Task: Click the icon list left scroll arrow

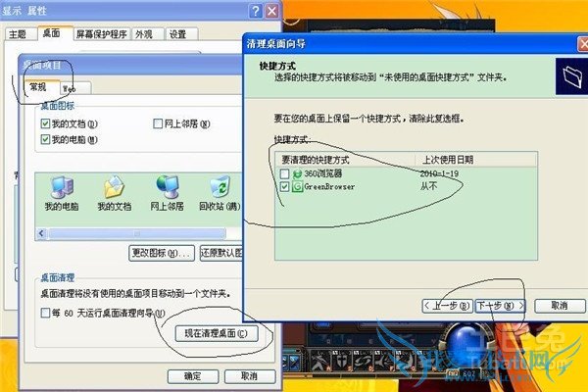Action: [x=41, y=233]
